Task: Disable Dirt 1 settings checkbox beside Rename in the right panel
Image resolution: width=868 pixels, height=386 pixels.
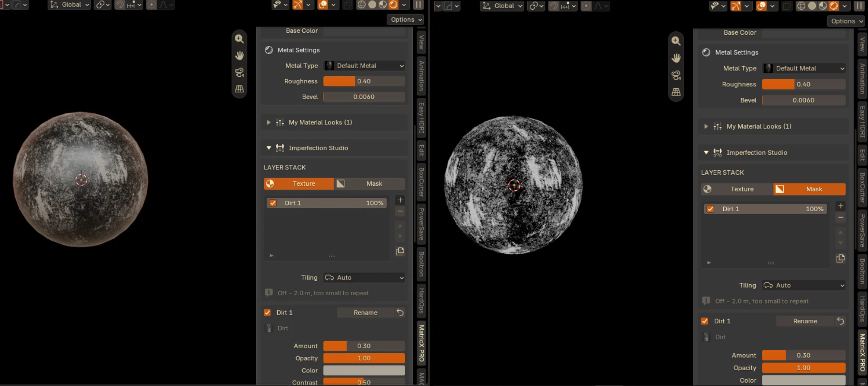Action: tap(705, 321)
